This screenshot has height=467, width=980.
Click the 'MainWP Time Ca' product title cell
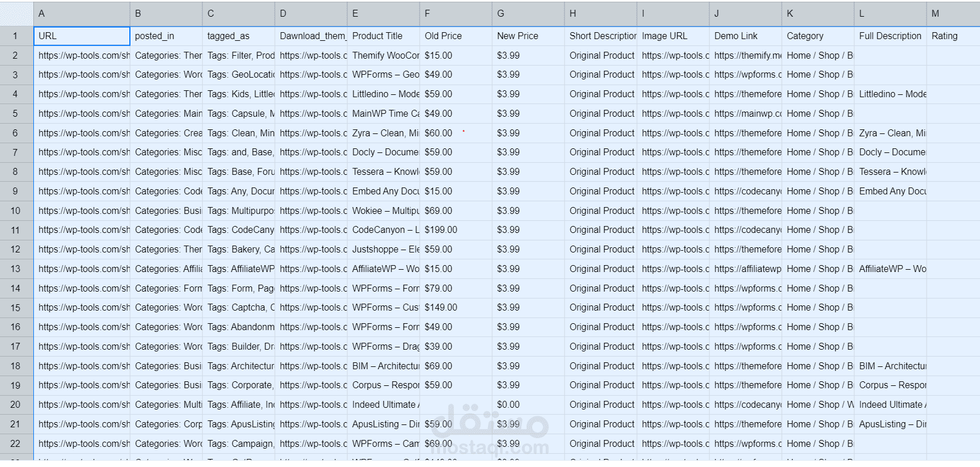pyautogui.click(x=383, y=113)
